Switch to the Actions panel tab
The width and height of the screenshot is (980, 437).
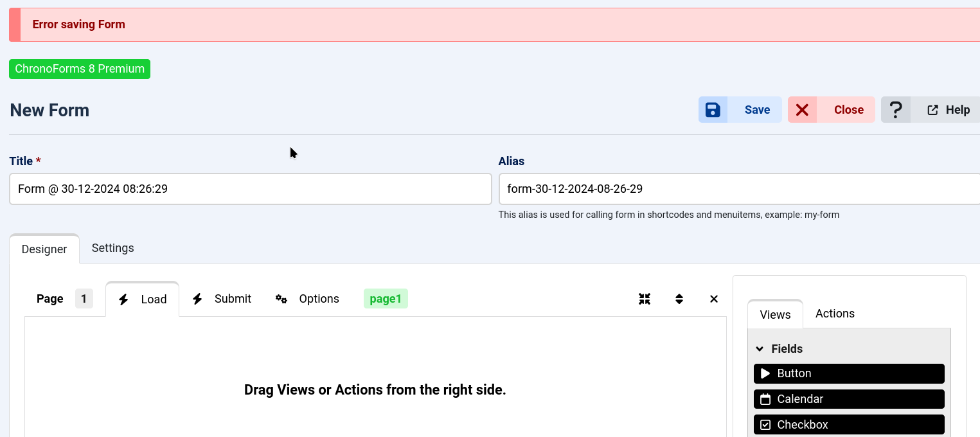(x=835, y=314)
